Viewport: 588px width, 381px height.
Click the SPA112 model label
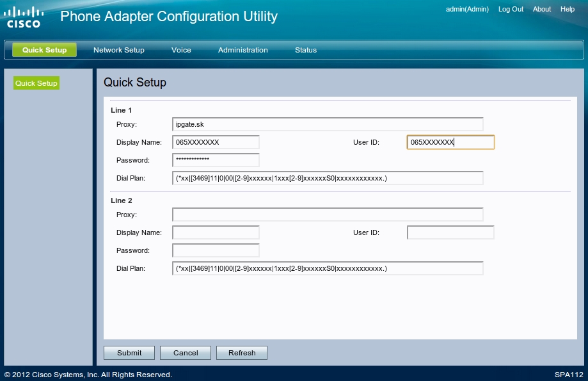coord(569,375)
